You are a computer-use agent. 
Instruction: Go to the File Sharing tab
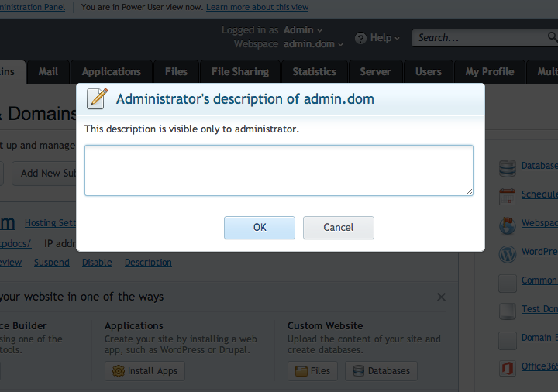240,72
